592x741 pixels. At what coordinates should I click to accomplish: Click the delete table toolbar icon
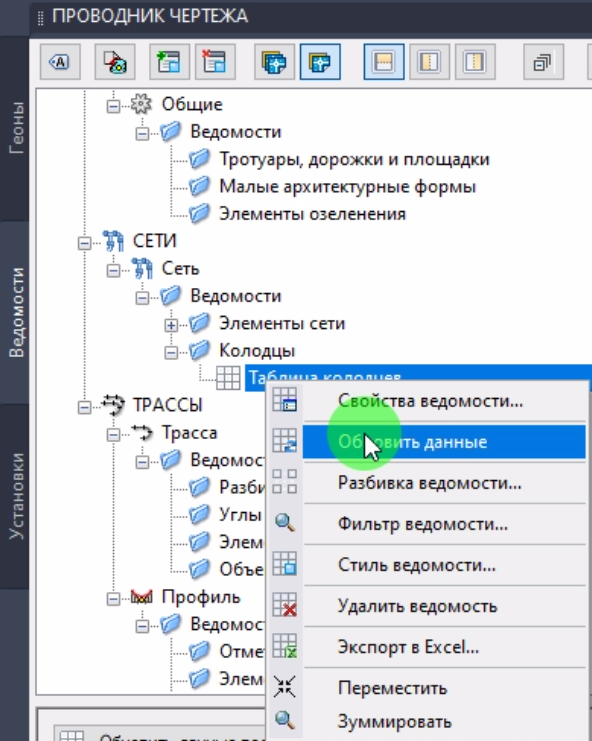click(215, 62)
